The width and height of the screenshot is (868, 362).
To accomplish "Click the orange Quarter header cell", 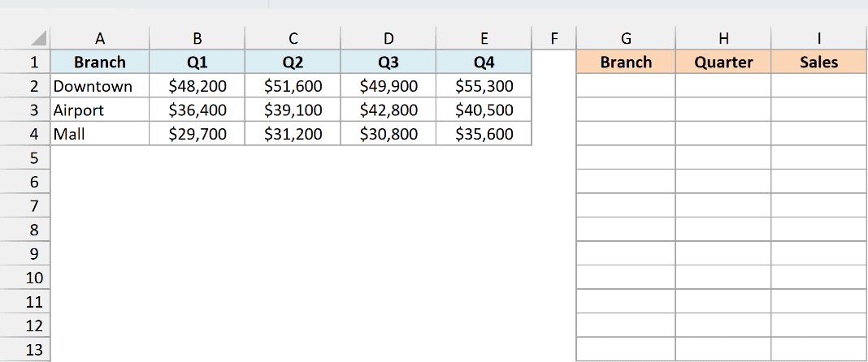I will pyautogui.click(x=723, y=62).
